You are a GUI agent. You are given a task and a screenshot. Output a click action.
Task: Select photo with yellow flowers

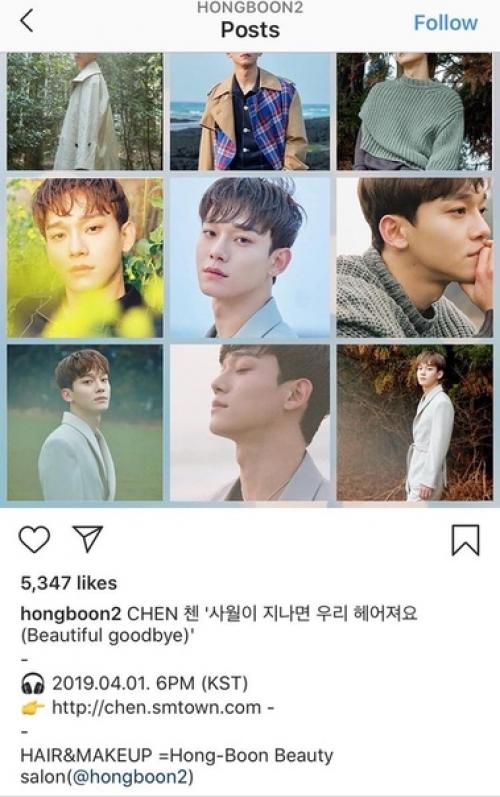[85, 257]
